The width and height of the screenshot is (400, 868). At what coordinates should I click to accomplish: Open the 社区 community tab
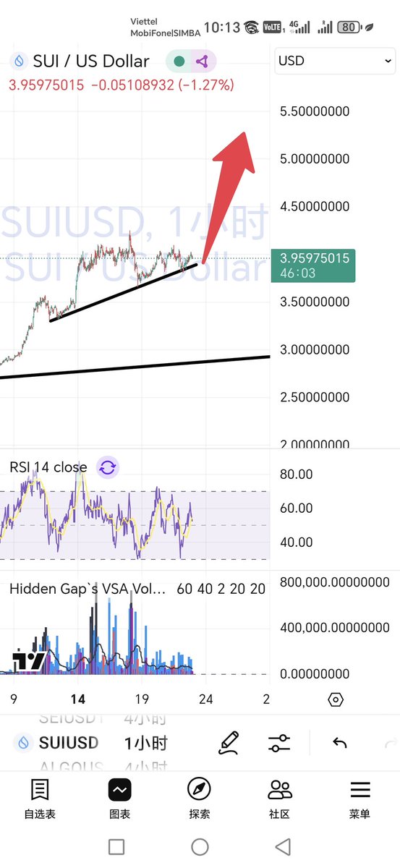coord(279,799)
